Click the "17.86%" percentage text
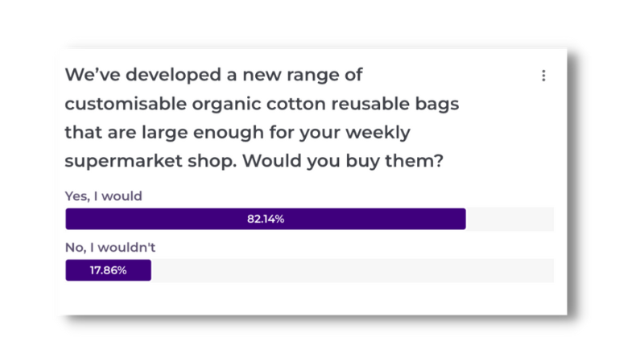 click(x=108, y=270)
